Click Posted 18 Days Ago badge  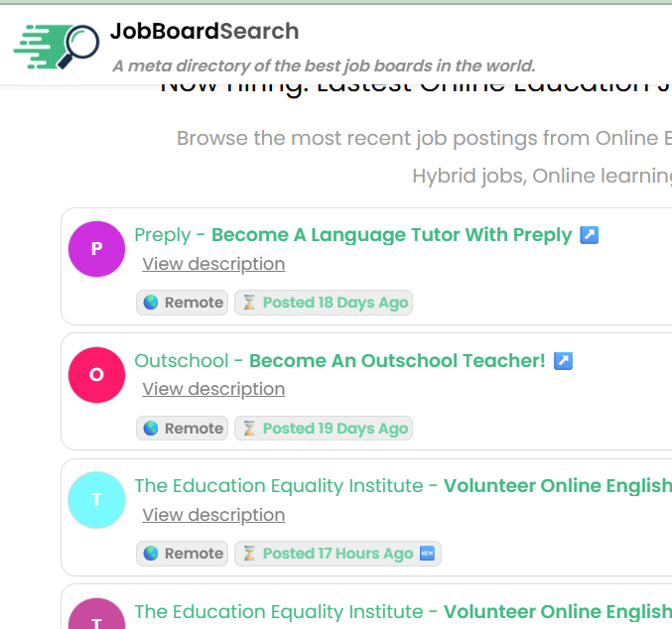point(324,303)
